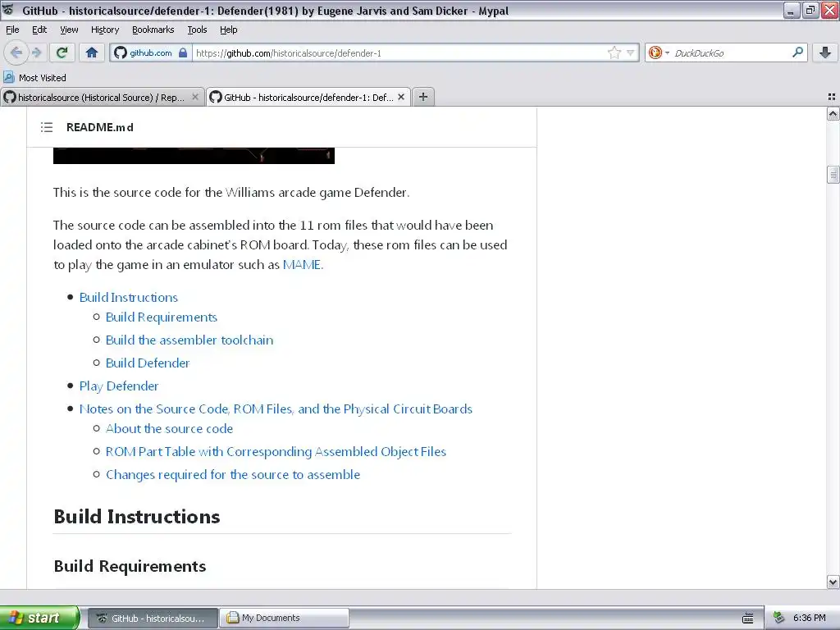Click the system tray network icon
Image resolution: width=840 pixels, height=630 pixels.
tap(779, 619)
